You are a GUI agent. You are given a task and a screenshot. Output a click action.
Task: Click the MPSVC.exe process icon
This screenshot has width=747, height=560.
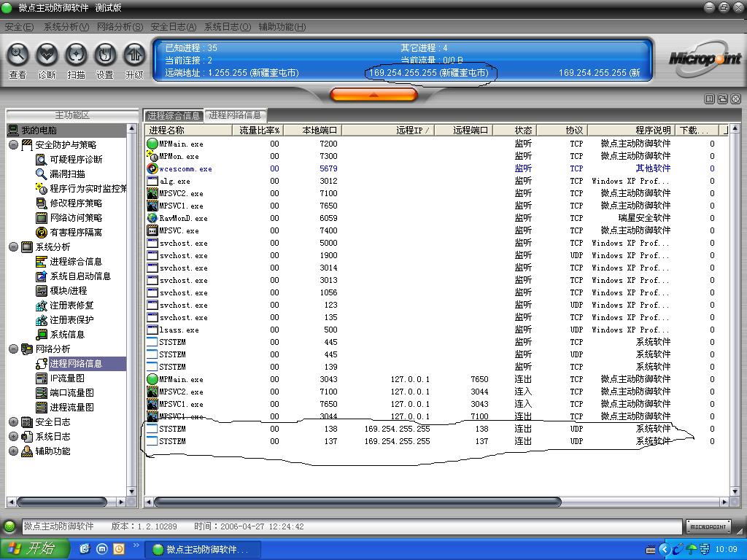pos(152,230)
